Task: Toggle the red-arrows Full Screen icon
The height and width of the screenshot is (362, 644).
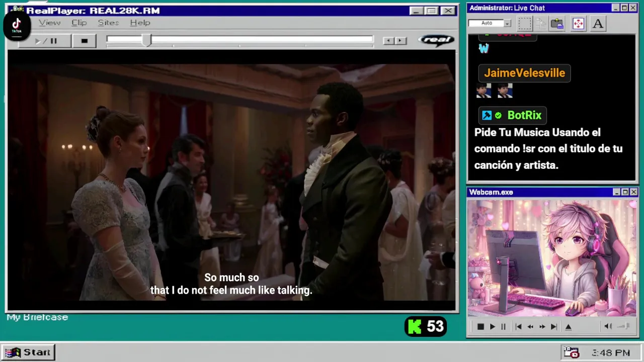Action: pyautogui.click(x=578, y=24)
